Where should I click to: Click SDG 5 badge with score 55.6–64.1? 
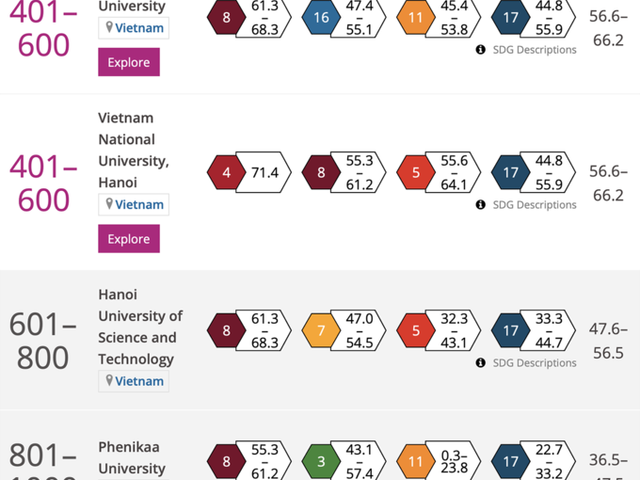pos(416,173)
